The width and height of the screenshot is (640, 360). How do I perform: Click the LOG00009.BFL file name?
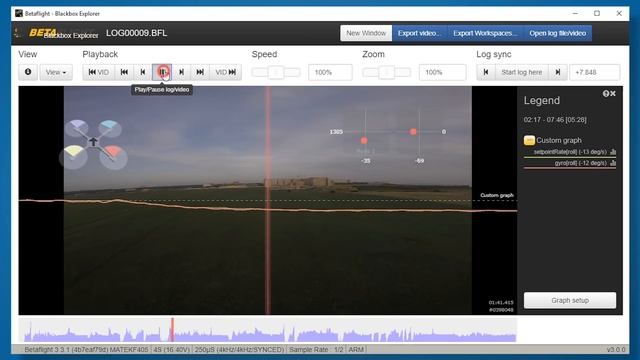(x=136, y=33)
